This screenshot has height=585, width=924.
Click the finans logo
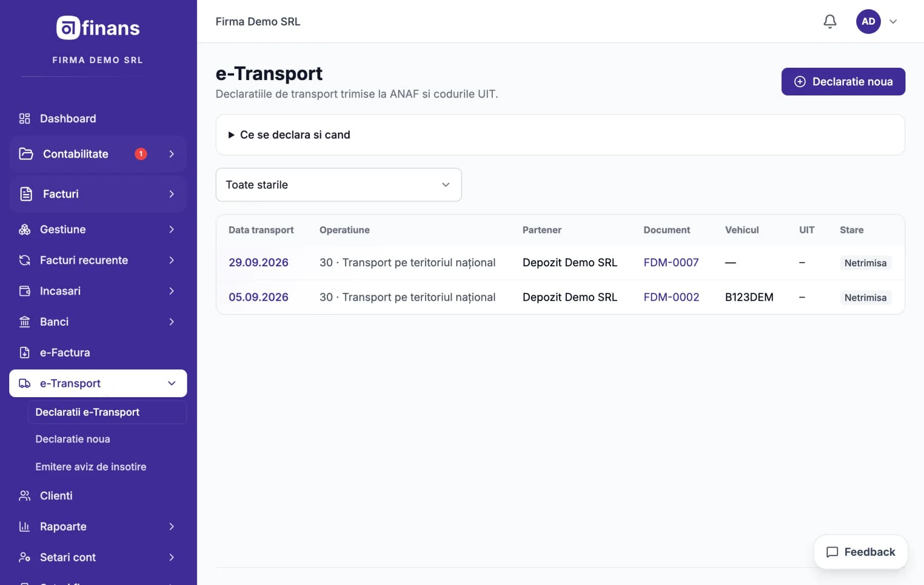pyautogui.click(x=98, y=28)
